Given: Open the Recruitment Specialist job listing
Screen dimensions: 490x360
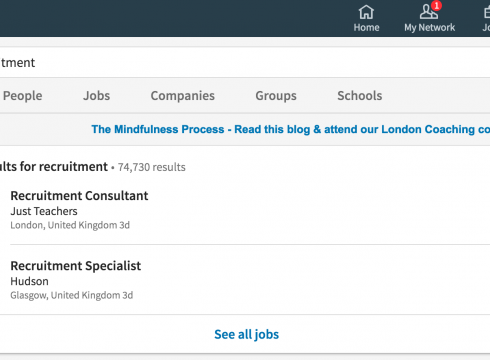Looking at the screenshot, I should coord(76,266).
